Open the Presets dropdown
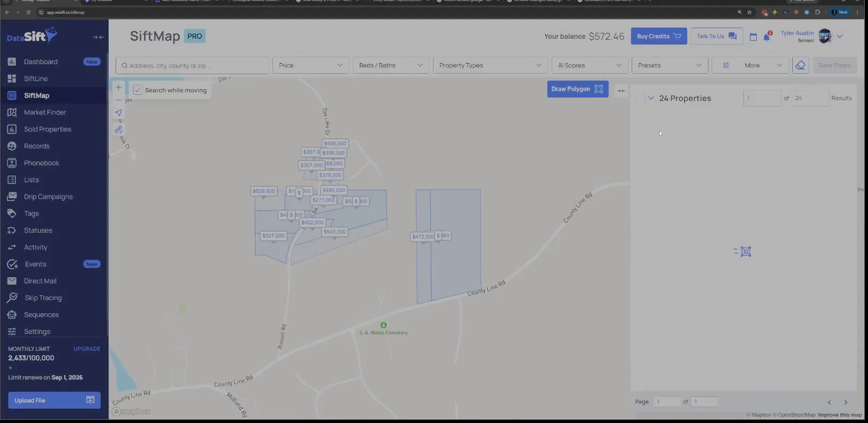This screenshot has height=423, width=868. 670,65
